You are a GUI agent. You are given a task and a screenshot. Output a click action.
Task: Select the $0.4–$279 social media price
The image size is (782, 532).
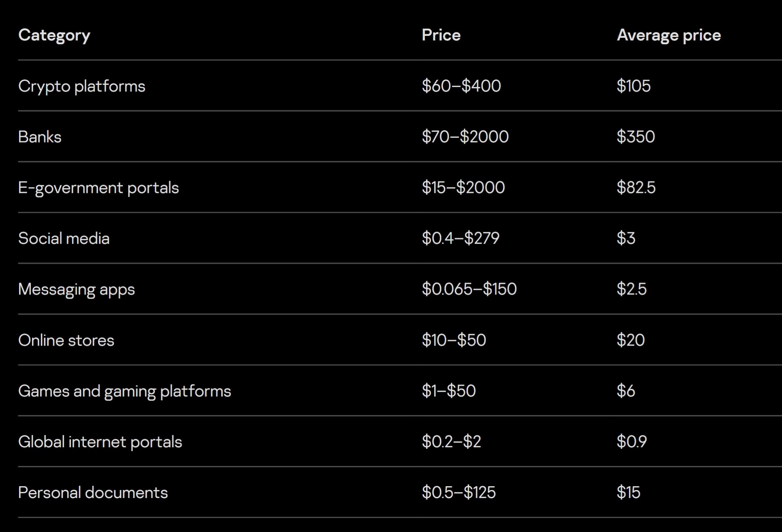point(460,238)
